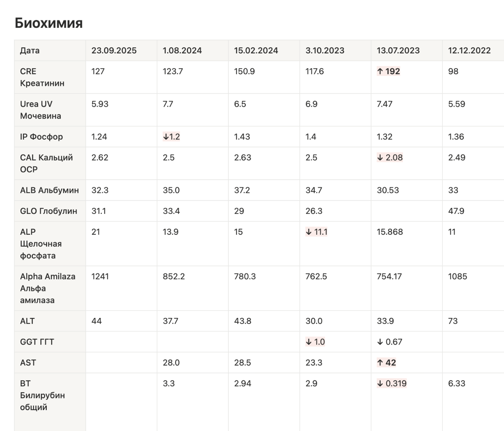504x431 pixels.
Task: Select the Alpha Amilaza row label
Action: (x=47, y=288)
